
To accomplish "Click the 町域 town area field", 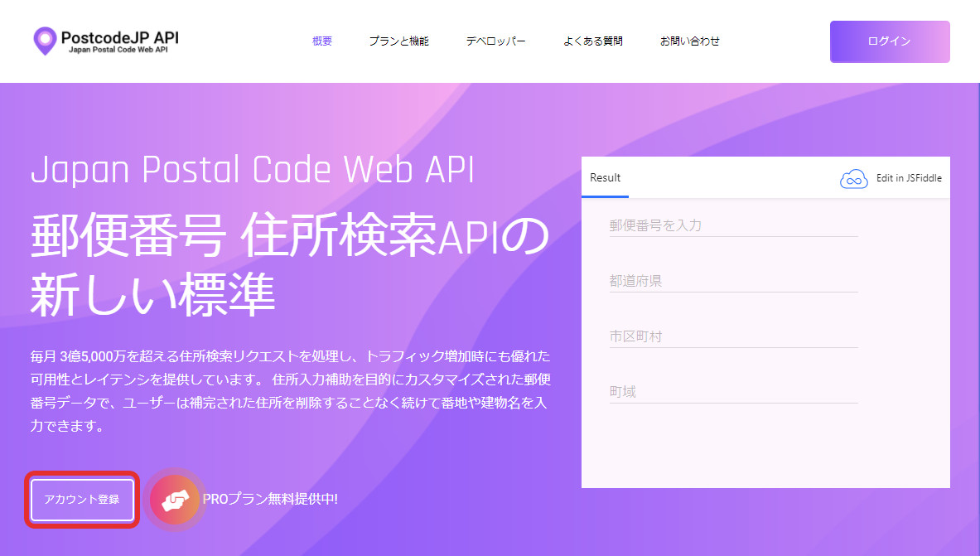I will (x=733, y=391).
